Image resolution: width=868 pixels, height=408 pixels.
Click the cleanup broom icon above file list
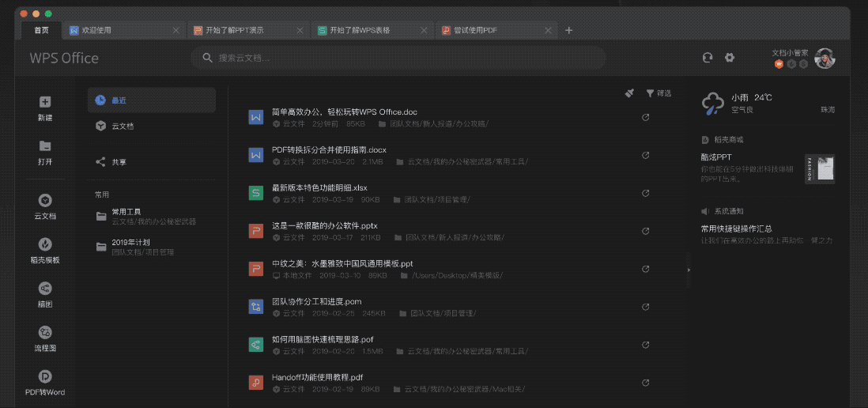coord(629,93)
